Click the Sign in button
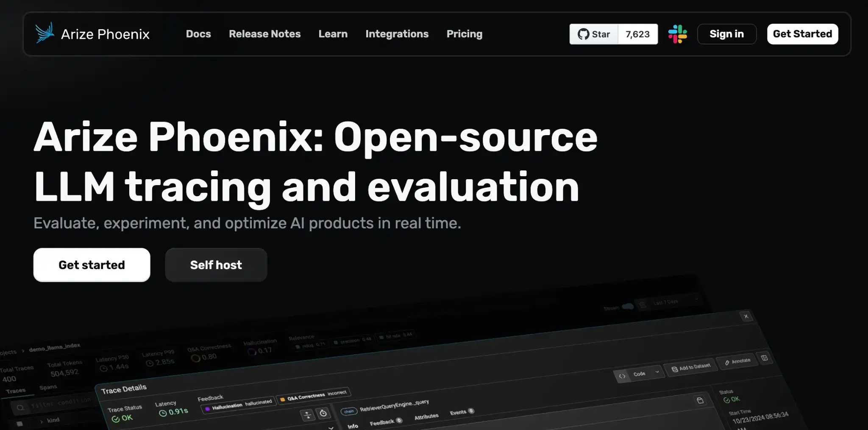This screenshot has width=868, height=430. click(726, 34)
